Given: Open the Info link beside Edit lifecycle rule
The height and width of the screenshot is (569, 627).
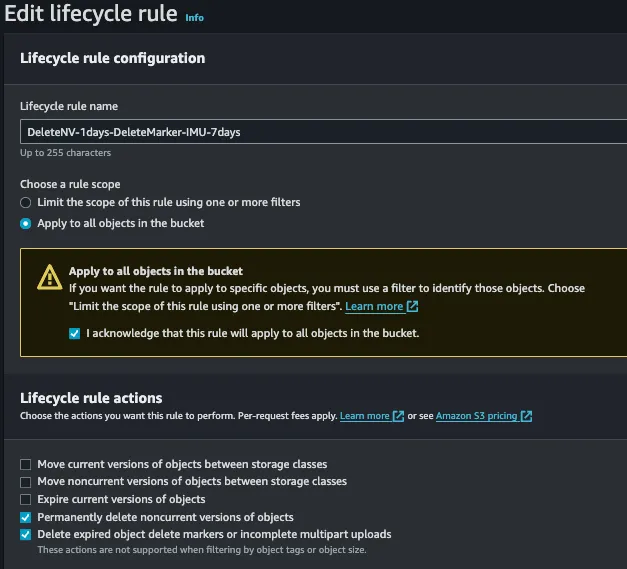Looking at the screenshot, I should [x=194, y=18].
